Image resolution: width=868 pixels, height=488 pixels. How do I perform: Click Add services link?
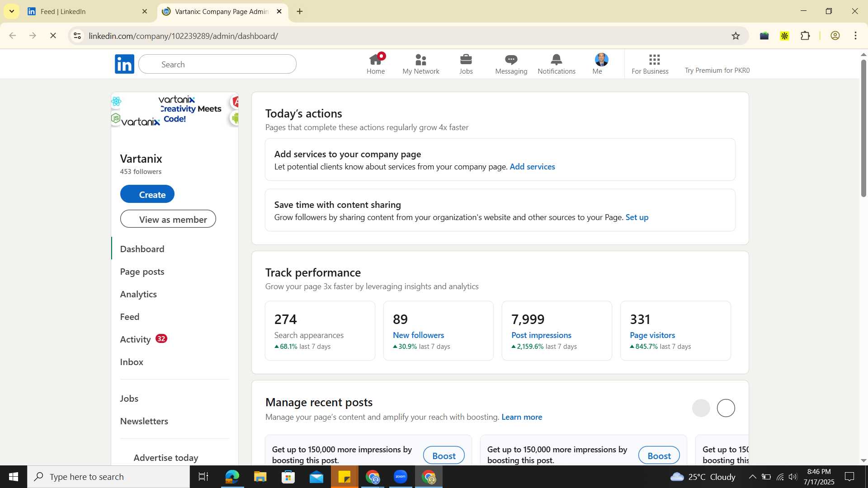[532, 166]
